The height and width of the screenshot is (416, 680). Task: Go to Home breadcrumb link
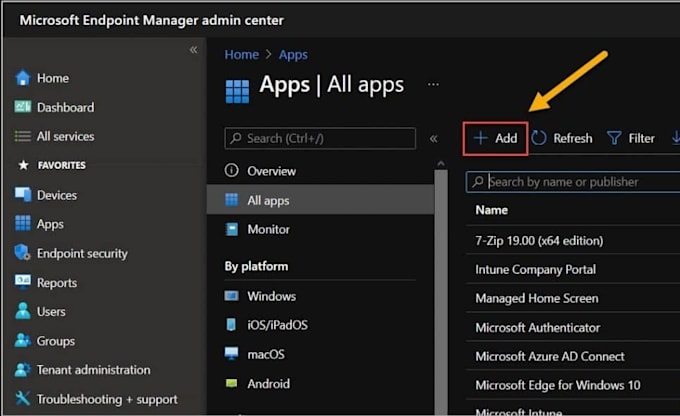(x=242, y=54)
